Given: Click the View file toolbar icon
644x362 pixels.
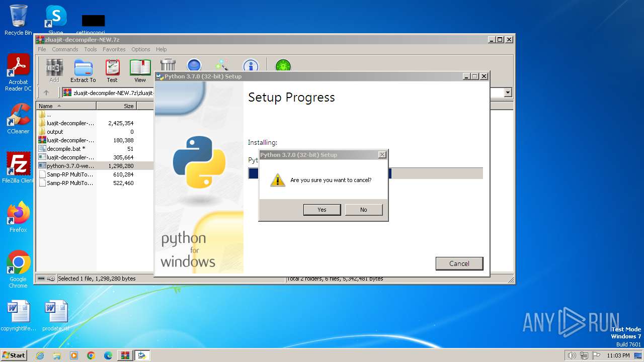Looking at the screenshot, I should tap(140, 71).
